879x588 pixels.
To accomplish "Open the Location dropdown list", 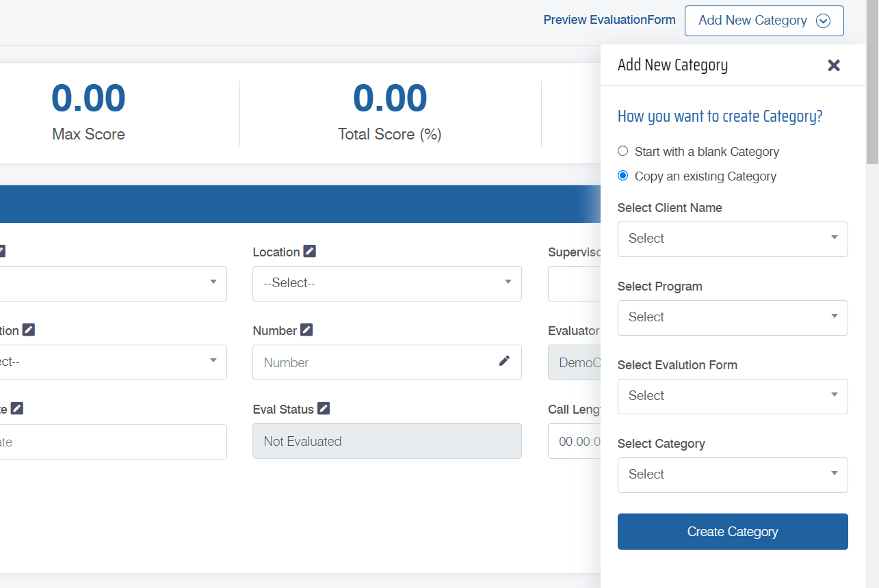I will (386, 283).
